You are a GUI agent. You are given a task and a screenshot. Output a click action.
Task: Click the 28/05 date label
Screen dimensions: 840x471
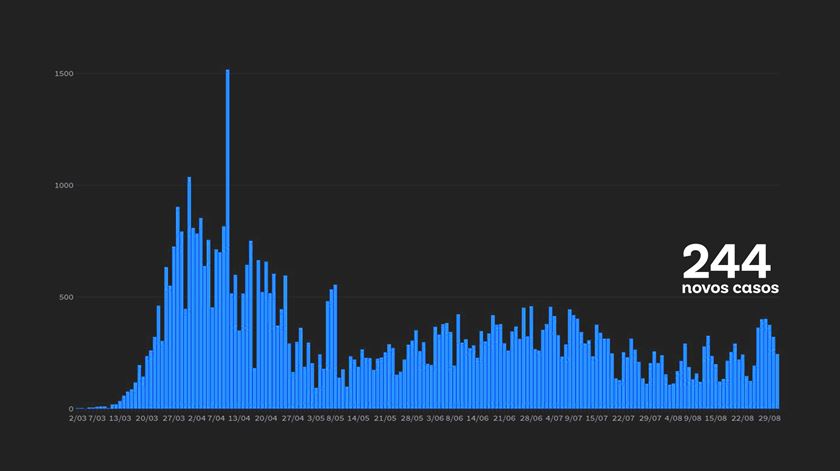[411, 418]
